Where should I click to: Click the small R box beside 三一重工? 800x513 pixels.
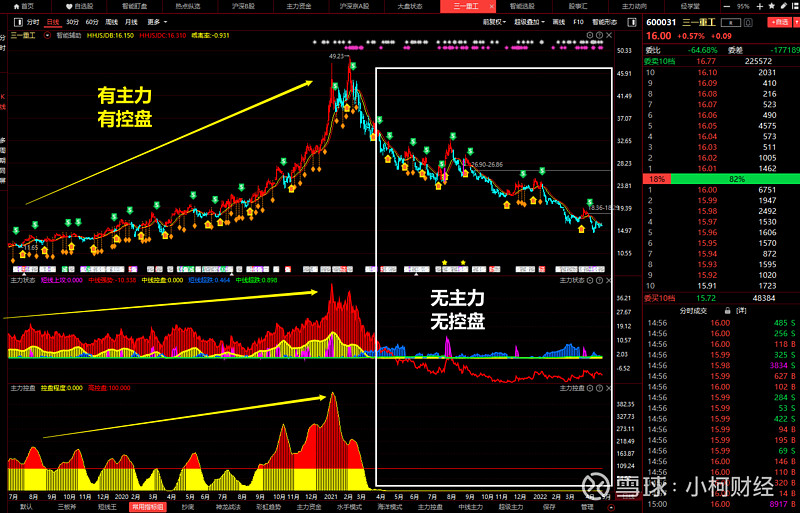[x=731, y=22]
